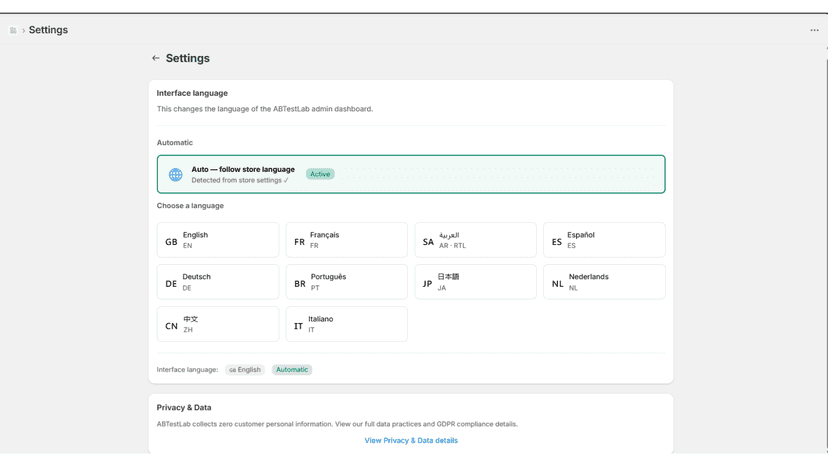Click the JP flag code on Japanese card
Screen dimensions: 828x466
[427, 284]
